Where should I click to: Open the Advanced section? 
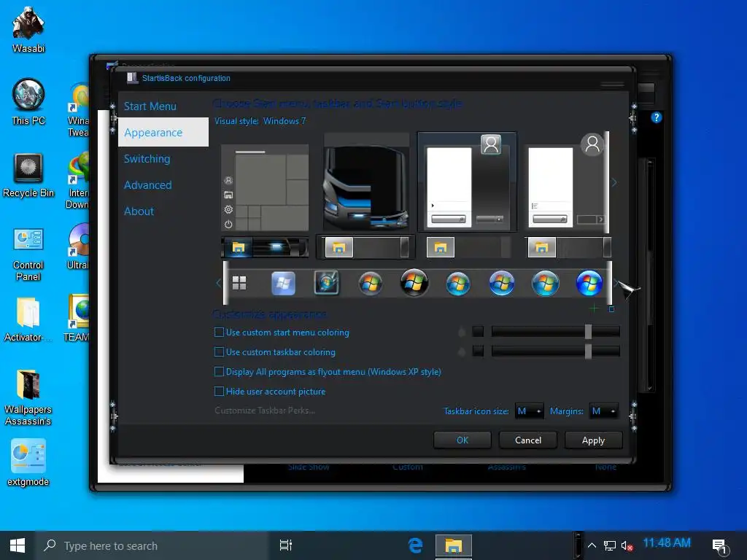coord(147,184)
